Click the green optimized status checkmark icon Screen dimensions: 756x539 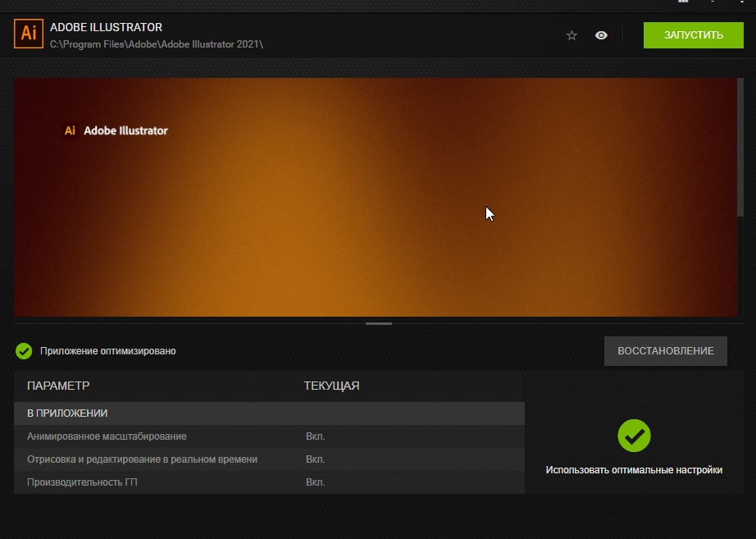[x=24, y=351]
